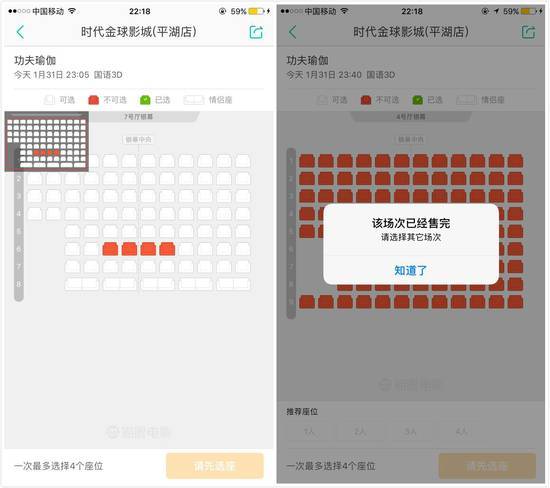The image size is (550, 488).
Task: Select first red occupied seat in row 6
Action: click(110, 249)
